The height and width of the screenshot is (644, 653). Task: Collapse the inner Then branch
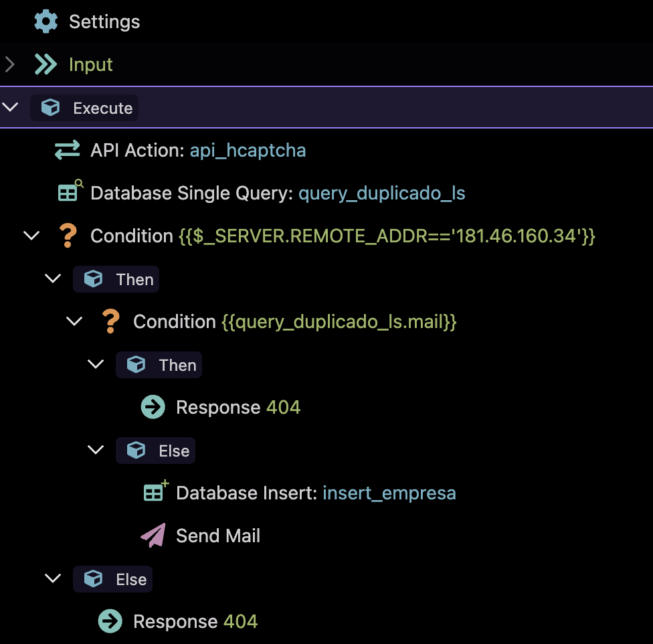(x=96, y=365)
